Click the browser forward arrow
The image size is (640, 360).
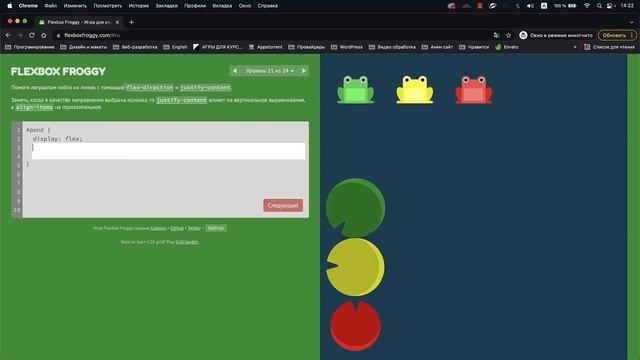click(x=20, y=36)
